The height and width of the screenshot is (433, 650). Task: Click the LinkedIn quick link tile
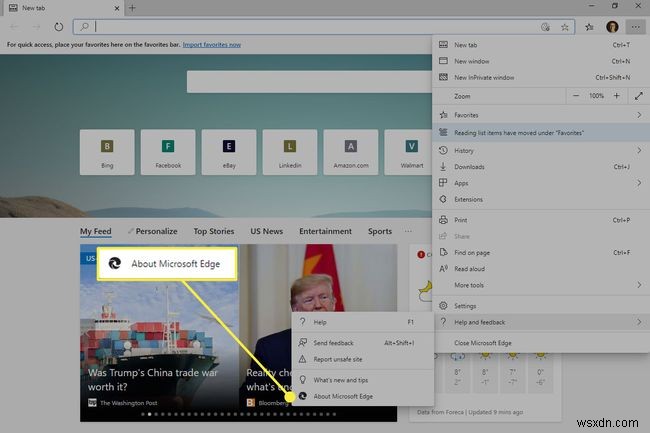click(290, 152)
